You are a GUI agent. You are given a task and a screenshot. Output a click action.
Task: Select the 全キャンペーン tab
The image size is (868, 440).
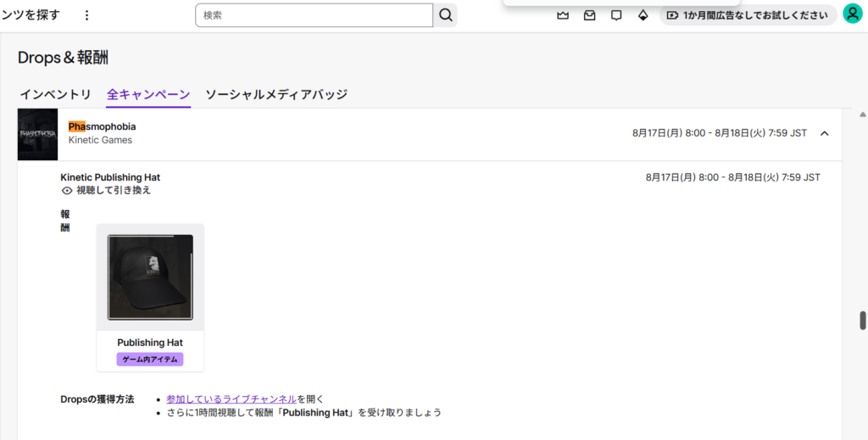coord(148,95)
